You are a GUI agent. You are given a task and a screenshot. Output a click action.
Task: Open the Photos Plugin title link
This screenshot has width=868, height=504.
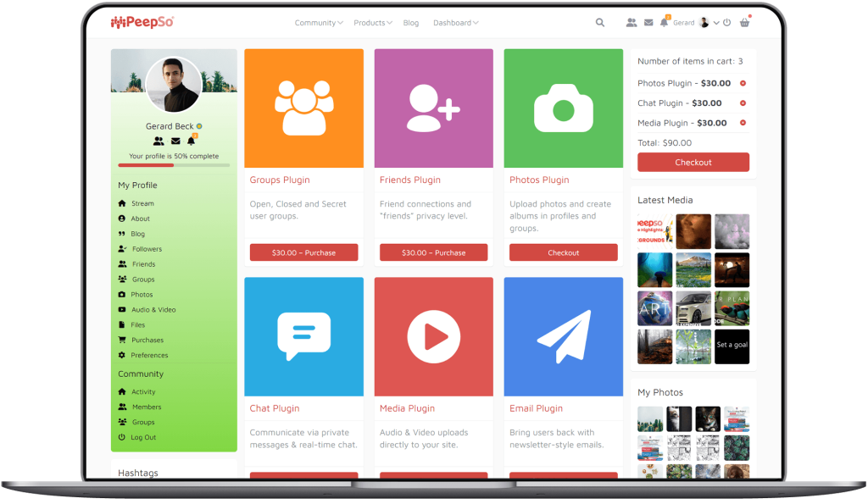(x=539, y=180)
